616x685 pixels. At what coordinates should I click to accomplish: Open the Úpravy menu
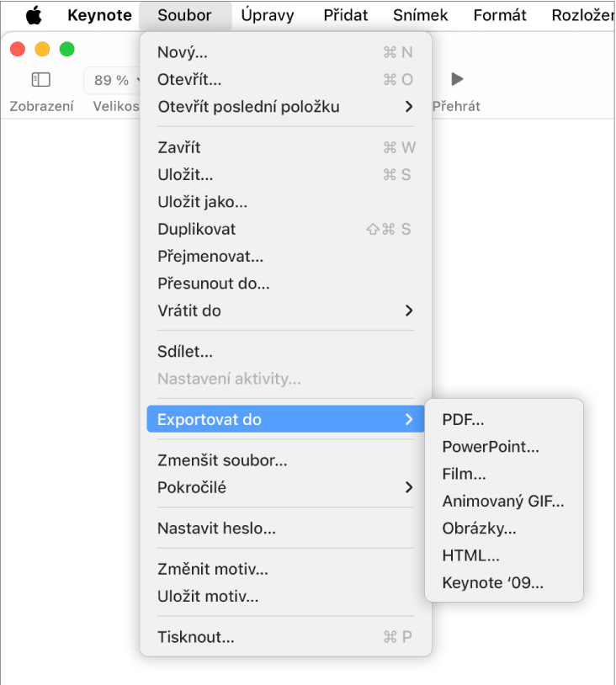tap(268, 15)
